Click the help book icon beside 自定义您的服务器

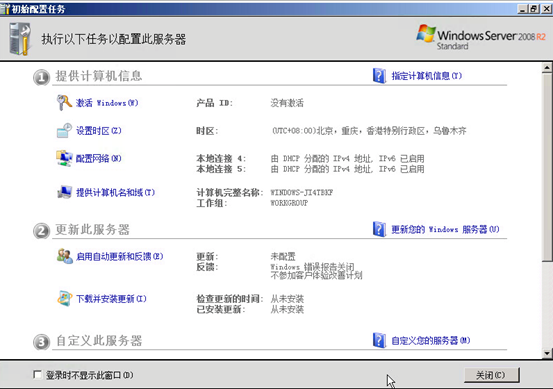379,340
